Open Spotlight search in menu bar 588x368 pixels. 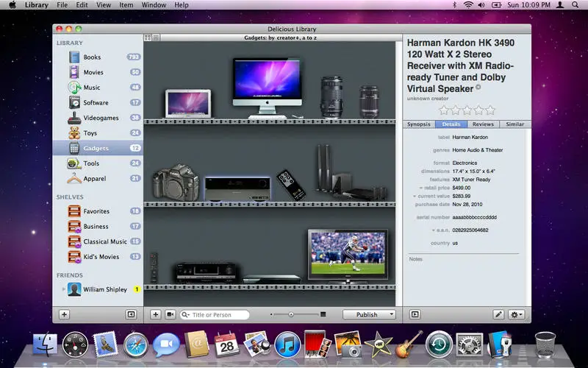[575, 5]
